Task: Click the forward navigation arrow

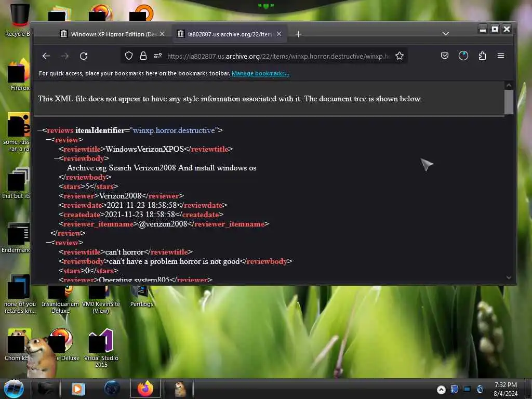Action: (65, 56)
